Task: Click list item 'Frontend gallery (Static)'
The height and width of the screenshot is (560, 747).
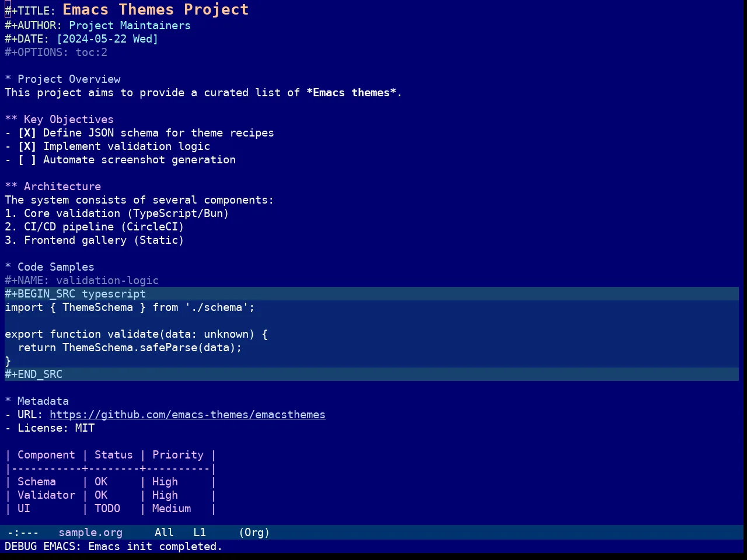Action: point(104,240)
